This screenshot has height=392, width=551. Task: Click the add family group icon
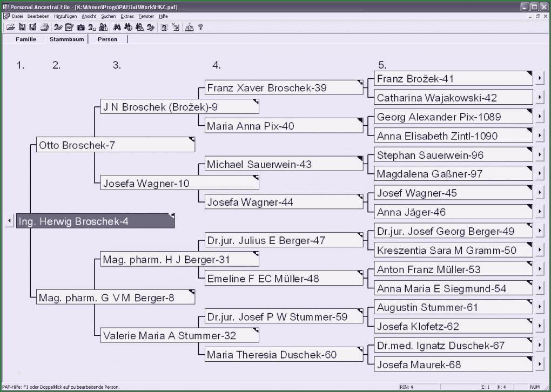[x=103, y=27]
